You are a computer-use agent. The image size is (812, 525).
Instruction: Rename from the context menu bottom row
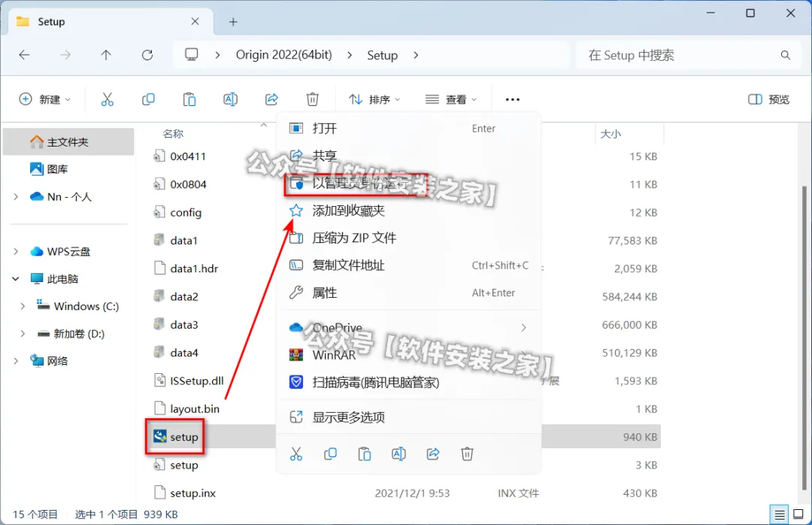click(398, 454)
